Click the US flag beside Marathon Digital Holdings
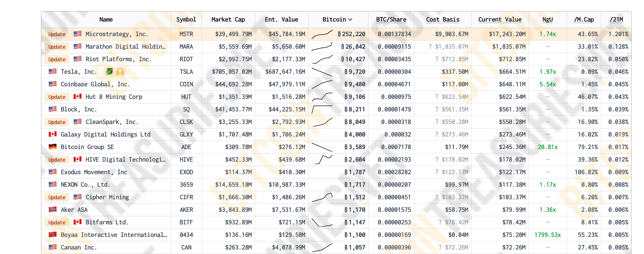Image resolution: width=644 pixels, height=254 pixels. coord(77,46)
